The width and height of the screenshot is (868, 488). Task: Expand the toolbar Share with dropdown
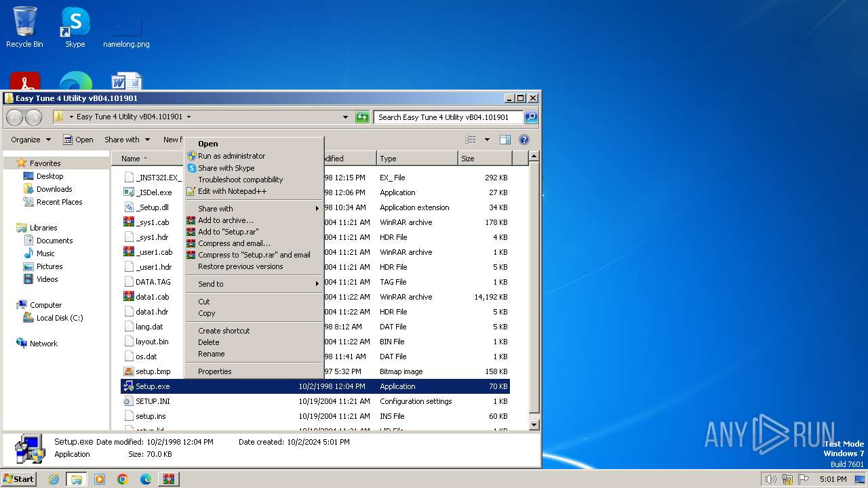(x=127, y=140)
